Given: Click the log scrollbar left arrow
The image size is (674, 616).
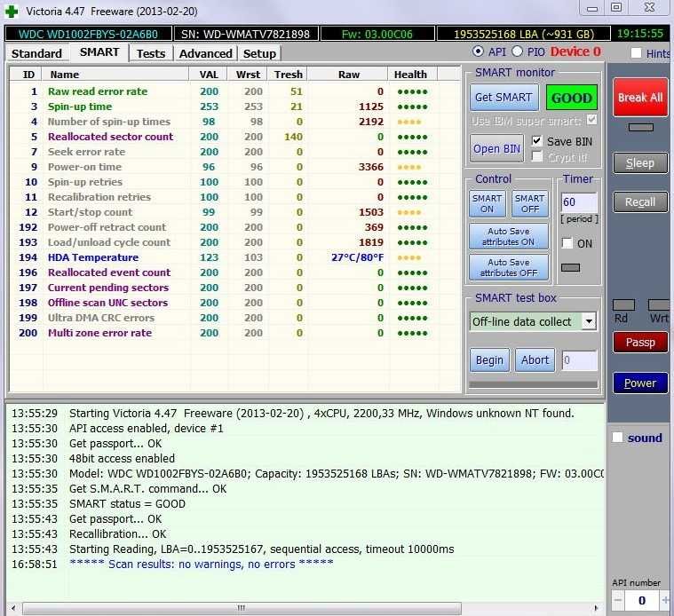Looking at the screenshot, I should [x=13, y=608].
